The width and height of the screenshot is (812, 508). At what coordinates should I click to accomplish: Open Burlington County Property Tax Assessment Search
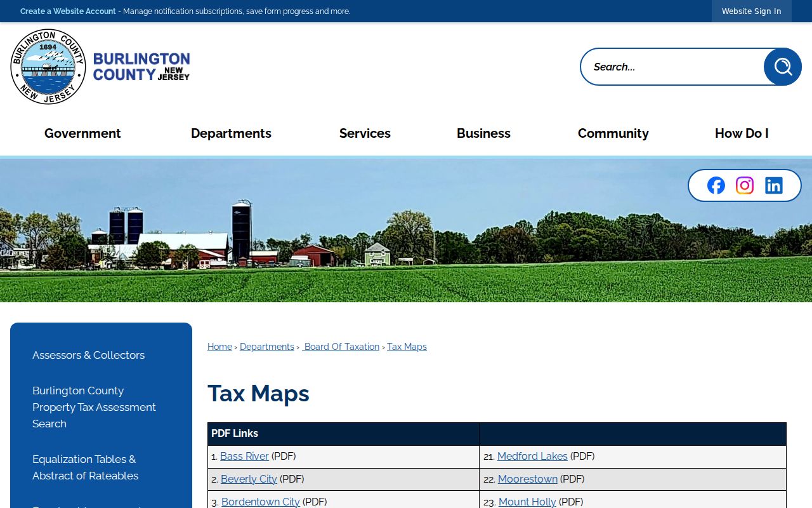coord(94,407)
